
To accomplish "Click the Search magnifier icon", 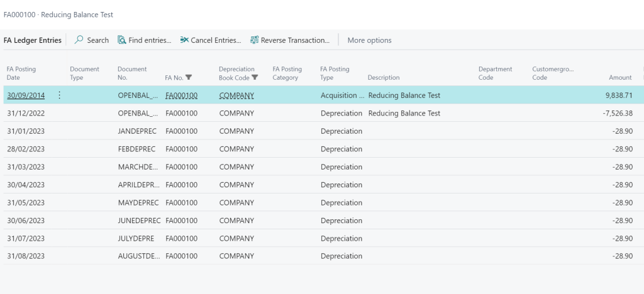I will coord(79,40).
